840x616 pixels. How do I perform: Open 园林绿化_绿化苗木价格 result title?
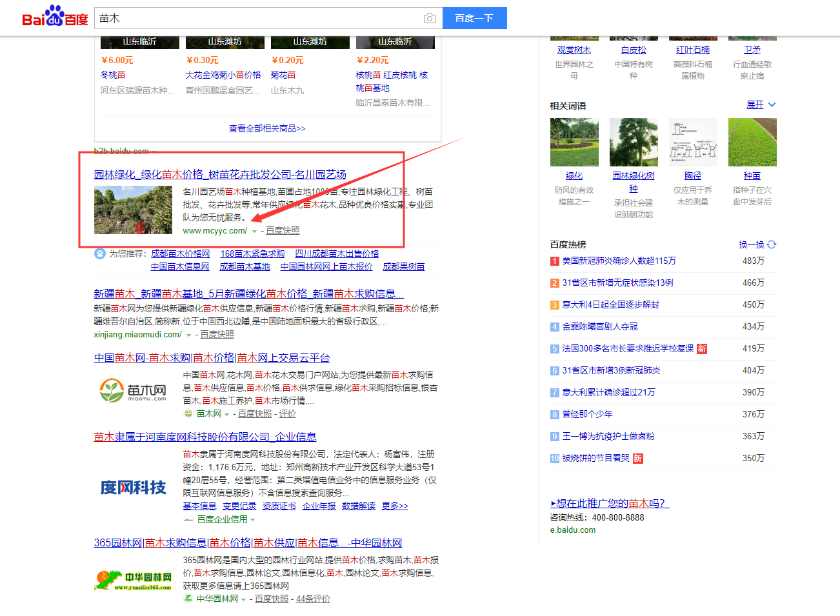coord(220,174)
